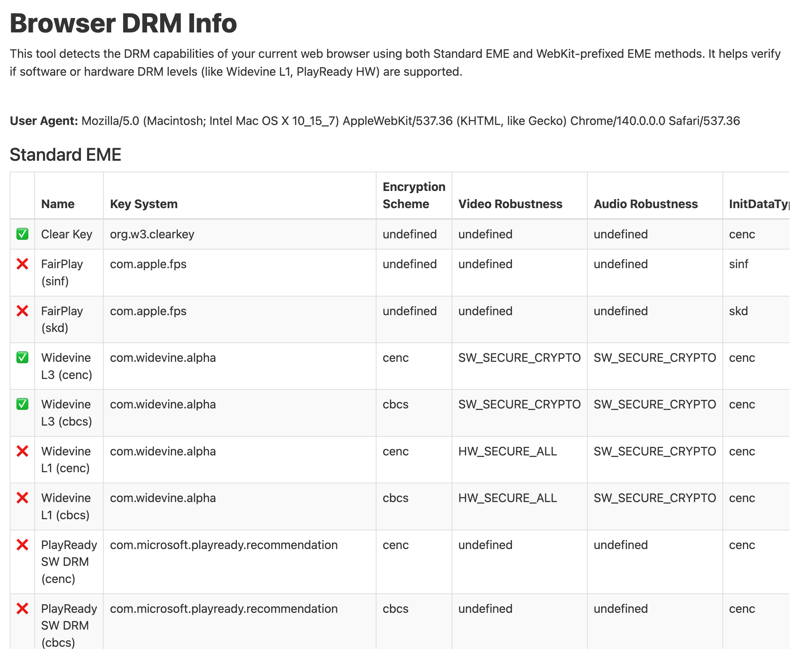Image resolution: width=812 pixels, height=649 pixels.
Task: Click the green check for Widevine L3 (cbcs)
Action: (22, 404)
